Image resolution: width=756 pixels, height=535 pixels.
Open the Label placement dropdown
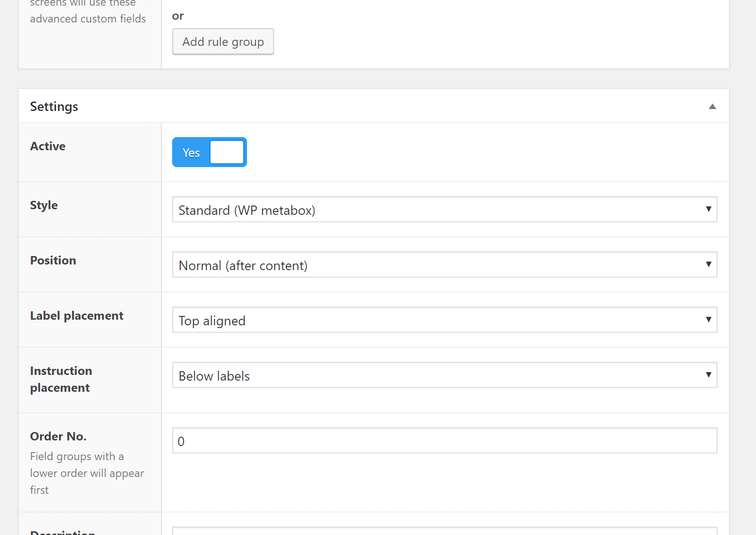point(444,320)
